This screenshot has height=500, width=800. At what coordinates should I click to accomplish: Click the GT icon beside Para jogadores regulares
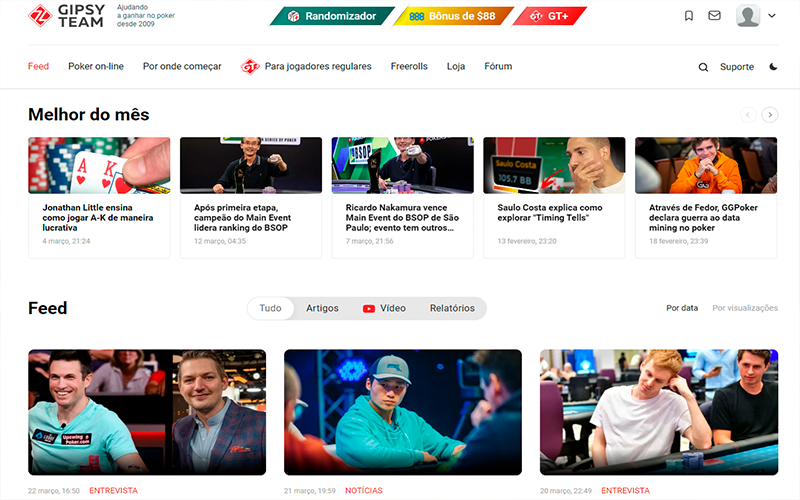coord(250,67)
